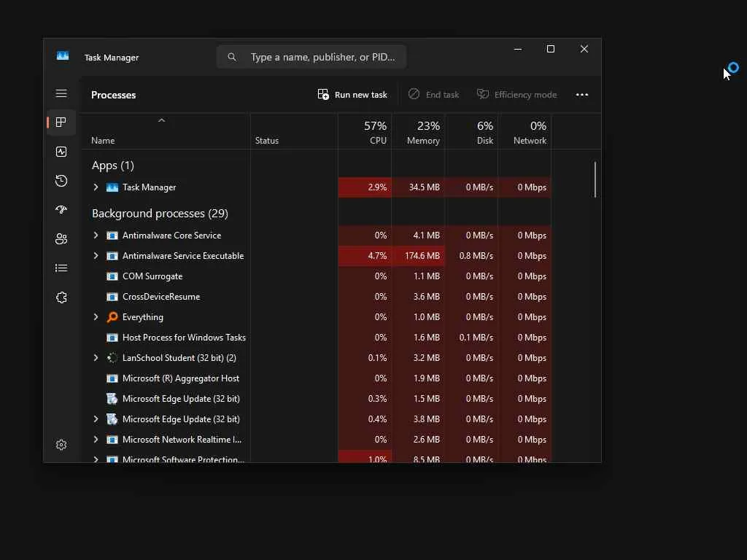Click the Everything search app icon
The height and width of the screenshot is (560, 747).
tap(112, 317)
